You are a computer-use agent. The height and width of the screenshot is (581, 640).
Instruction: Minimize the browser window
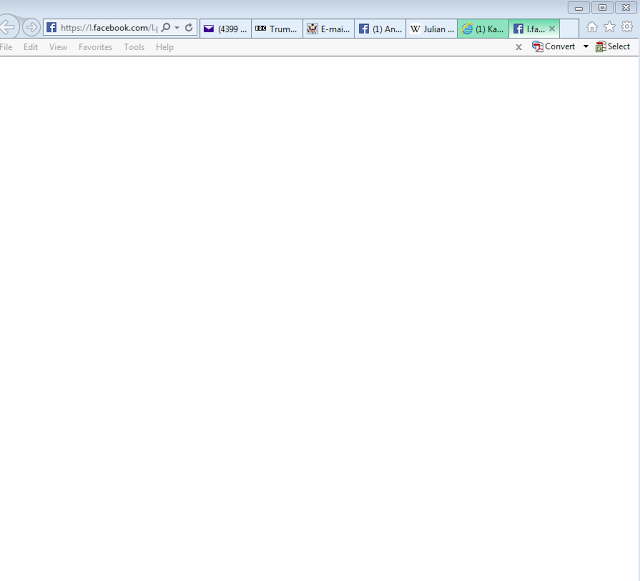click(578, 8)
